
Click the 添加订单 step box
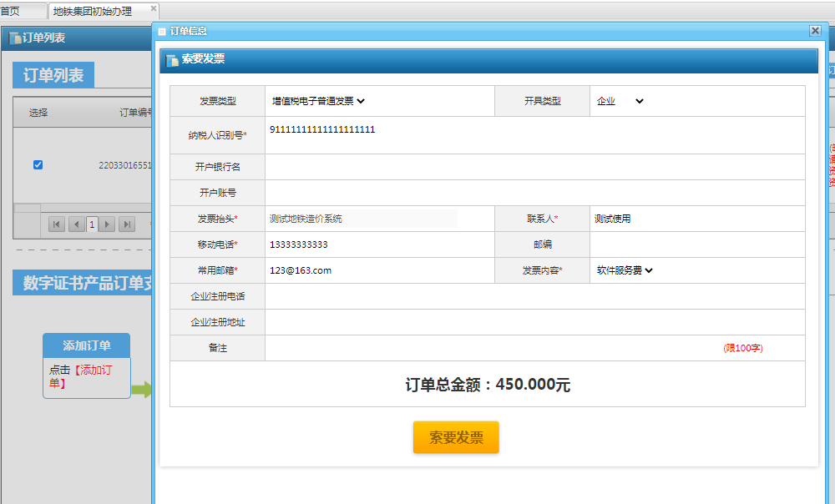87,345
